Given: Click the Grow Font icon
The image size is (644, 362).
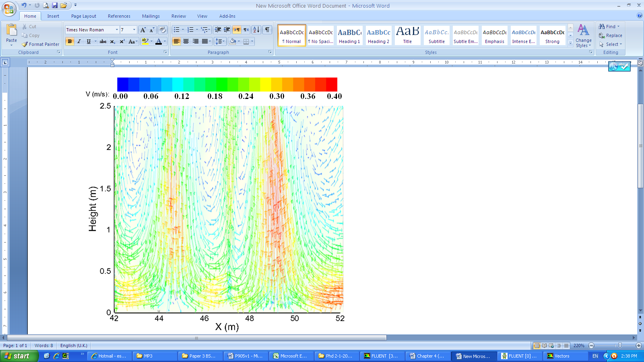Looking at the screenshot, I should click(x=143, y=30).
